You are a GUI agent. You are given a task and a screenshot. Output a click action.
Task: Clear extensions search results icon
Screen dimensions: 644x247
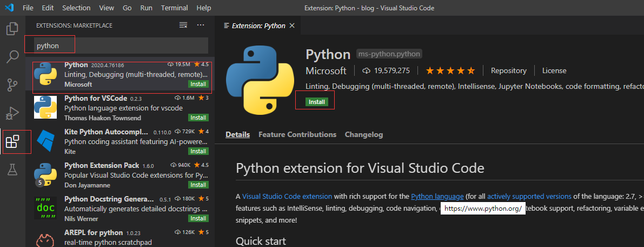click(x=183, y=25)
